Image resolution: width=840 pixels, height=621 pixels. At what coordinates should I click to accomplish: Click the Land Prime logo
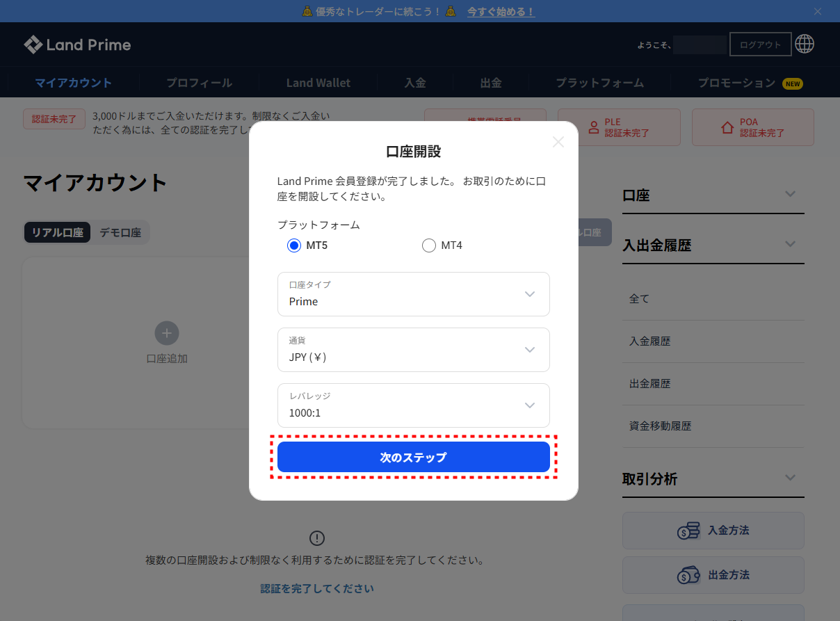tap(77, 45)
